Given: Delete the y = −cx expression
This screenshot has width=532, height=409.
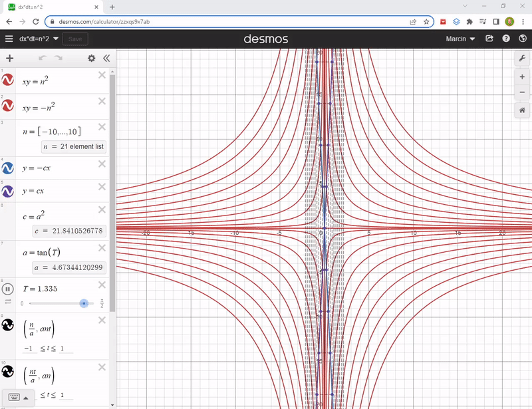Looking at the screenshot, I should pyautogui.click(x=102, y=164).
